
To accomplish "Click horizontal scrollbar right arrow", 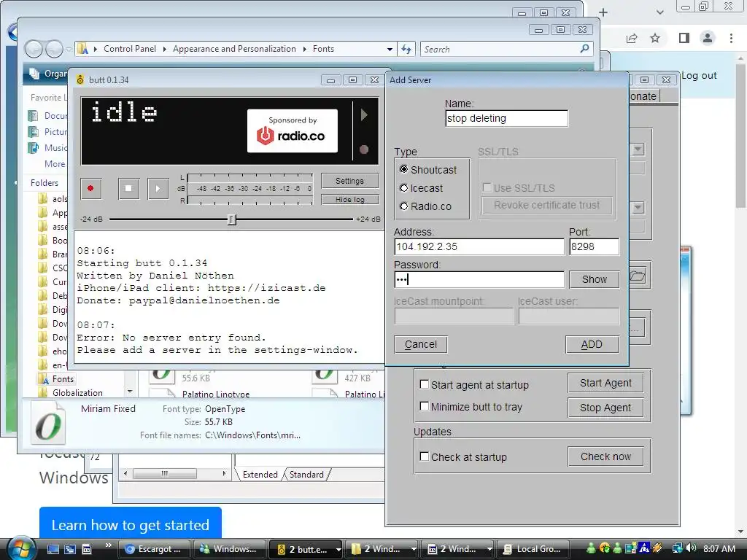I will tap(224, 473).
